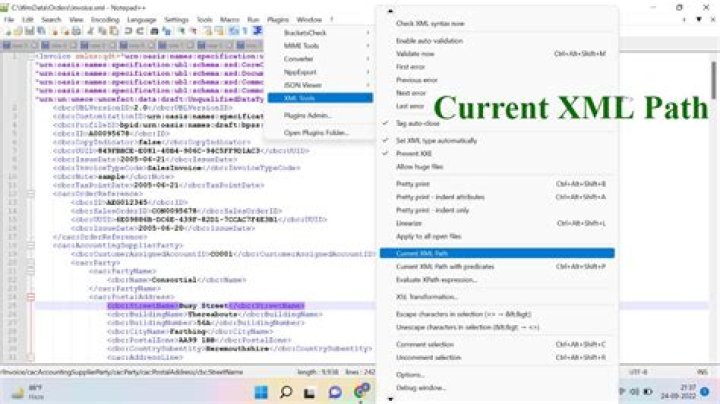
Task: Click the notification badge beside clock
Action: [704, 392]
